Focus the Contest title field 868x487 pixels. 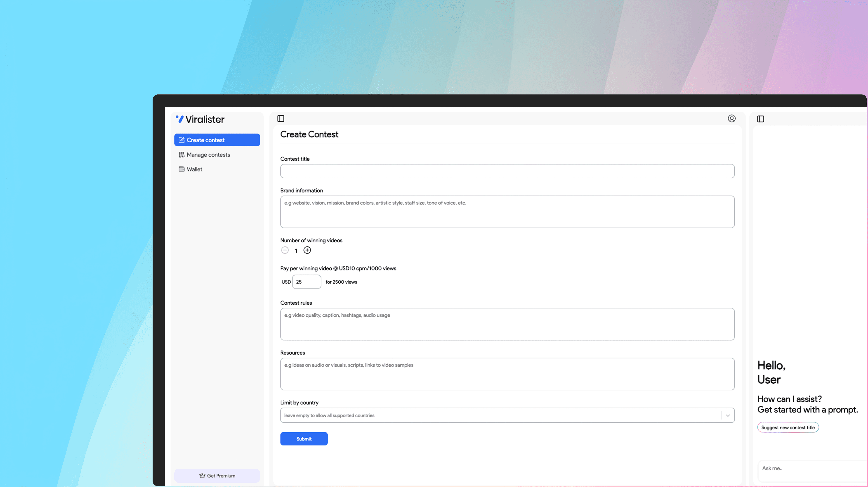[x=507, y=171]
